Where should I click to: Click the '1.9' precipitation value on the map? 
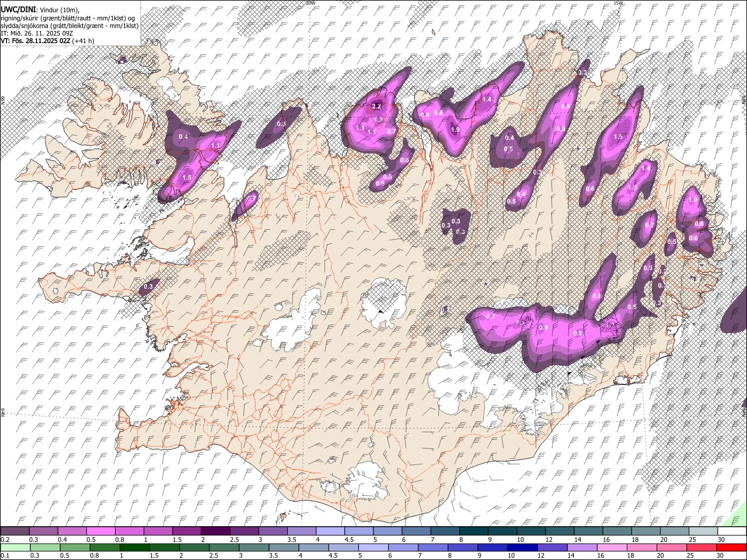coord(455,129)
